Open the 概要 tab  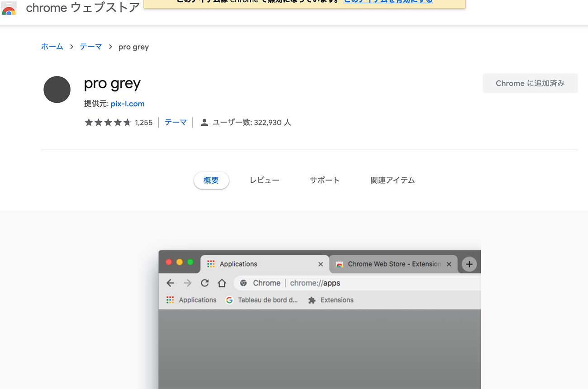tap(211, 180)
